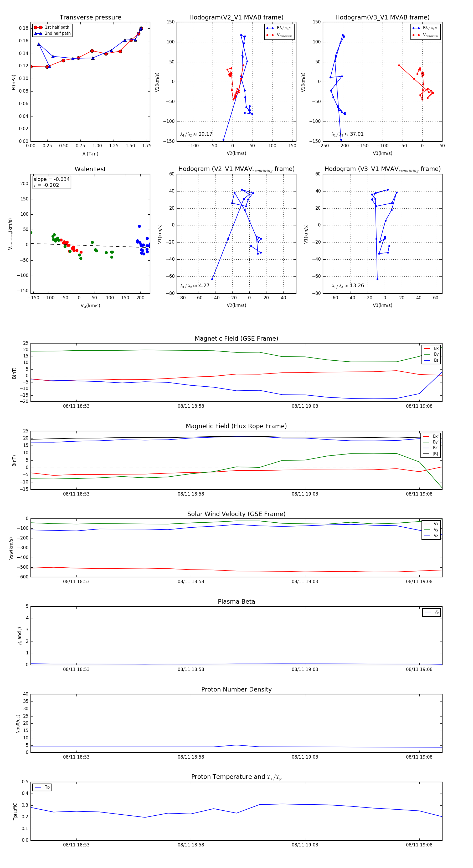
Task: Click the 'WalenTest' plot title
Action: [x=90, y=169]
